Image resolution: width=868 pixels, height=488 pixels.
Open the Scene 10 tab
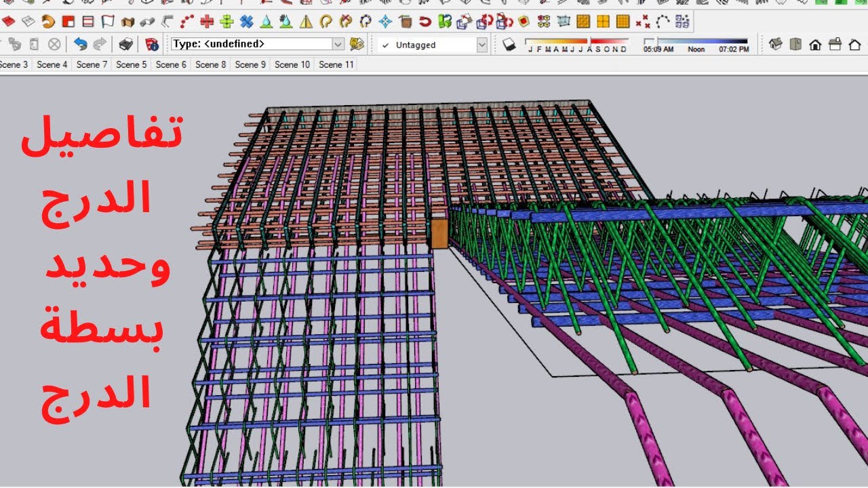point(292,64)
